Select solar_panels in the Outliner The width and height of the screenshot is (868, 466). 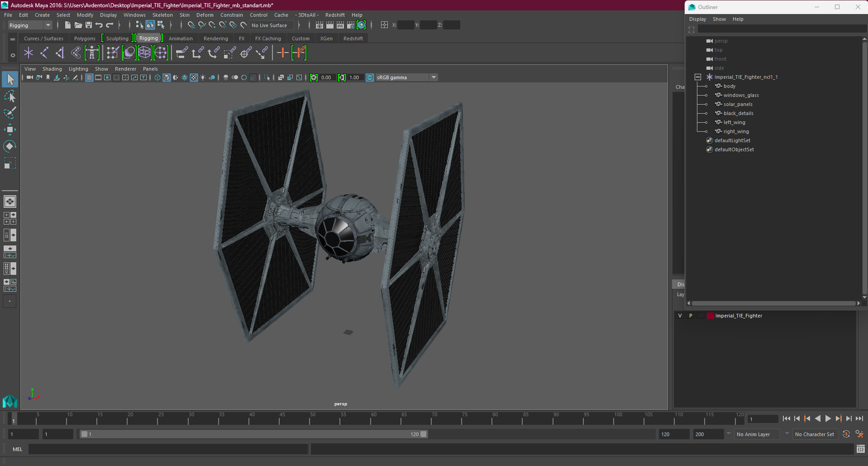pyautogui.click(x=738, y=104)
